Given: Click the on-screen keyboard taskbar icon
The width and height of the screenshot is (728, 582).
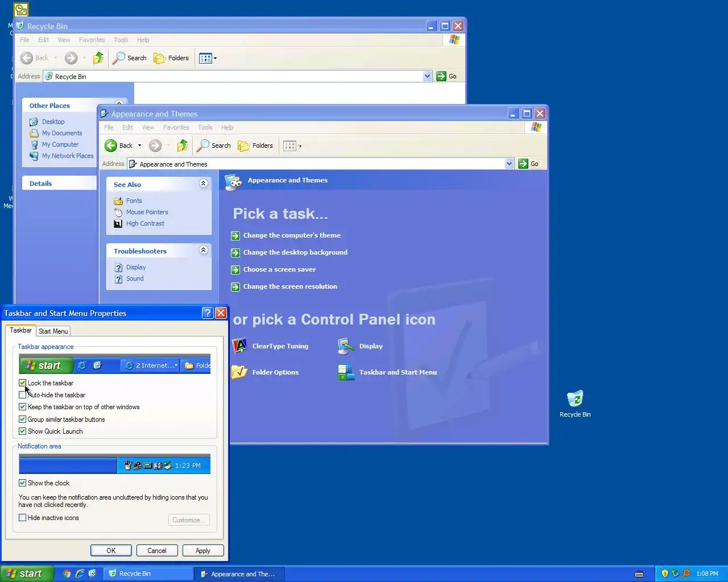Looking at the screenshot, I should click(639, 573).
